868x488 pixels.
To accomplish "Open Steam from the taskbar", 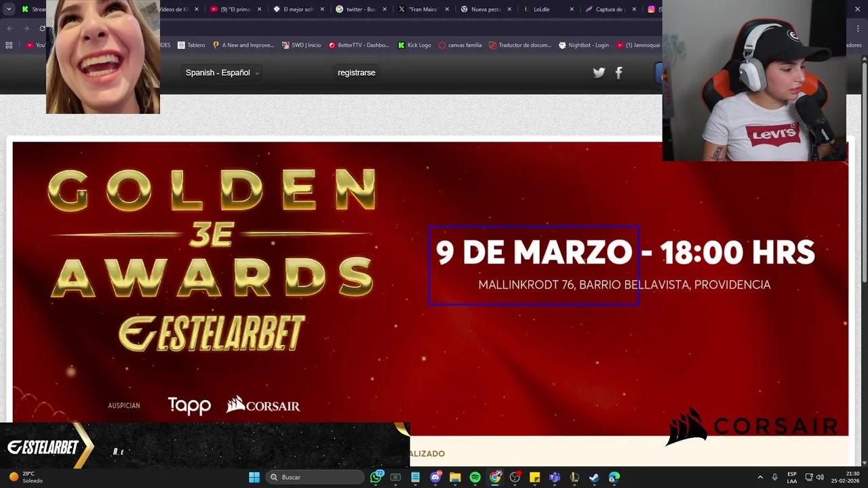I will pyautogui.click(x=594, y=477).
